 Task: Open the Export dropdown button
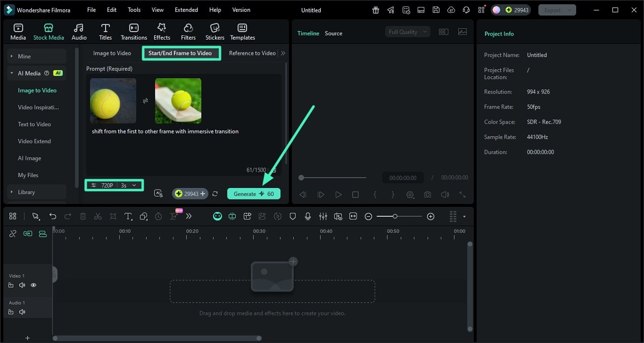pos(557,10)
